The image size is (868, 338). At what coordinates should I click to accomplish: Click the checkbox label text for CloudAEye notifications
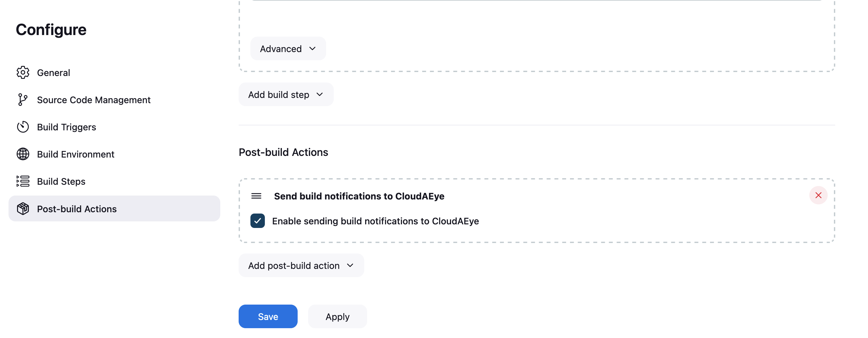pyautogui.click(x=375, y=221)
